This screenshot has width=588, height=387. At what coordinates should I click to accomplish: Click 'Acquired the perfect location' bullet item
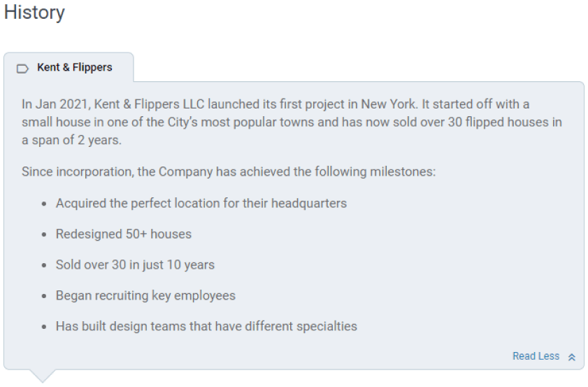coord(201,203)
